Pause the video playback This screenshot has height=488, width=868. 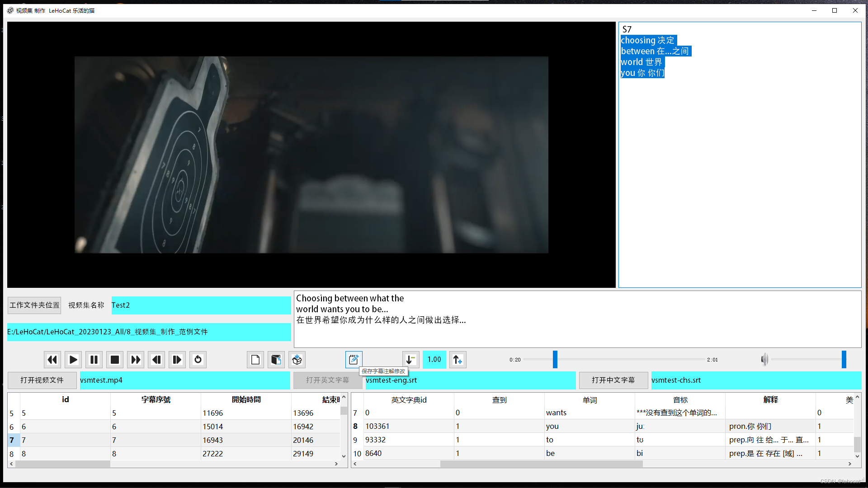[94, 360]
